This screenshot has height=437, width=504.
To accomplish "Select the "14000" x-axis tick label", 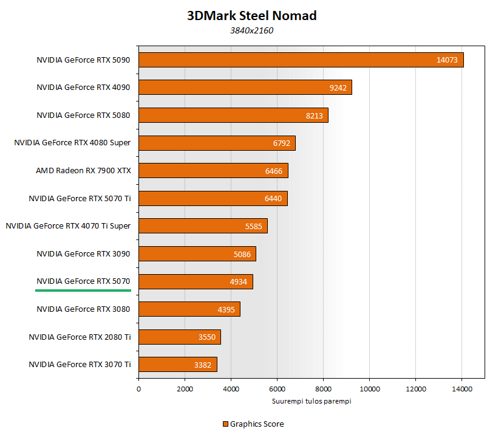I will (462, 389).
